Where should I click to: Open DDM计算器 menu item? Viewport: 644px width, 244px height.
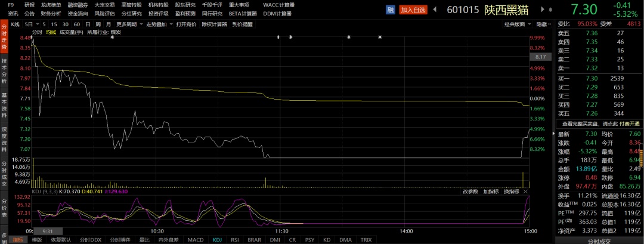[x=277, y=14]
